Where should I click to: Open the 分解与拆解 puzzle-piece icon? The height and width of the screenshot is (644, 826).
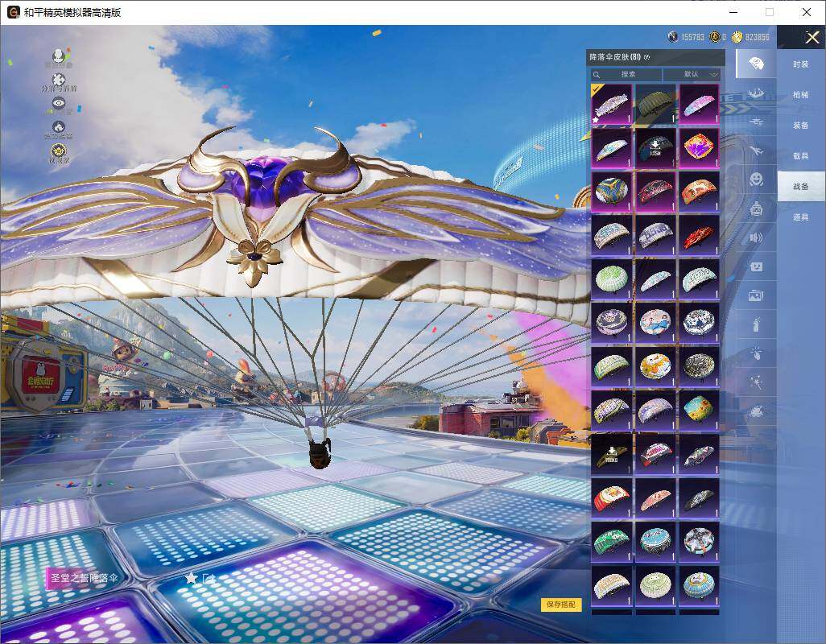[59, 79]
